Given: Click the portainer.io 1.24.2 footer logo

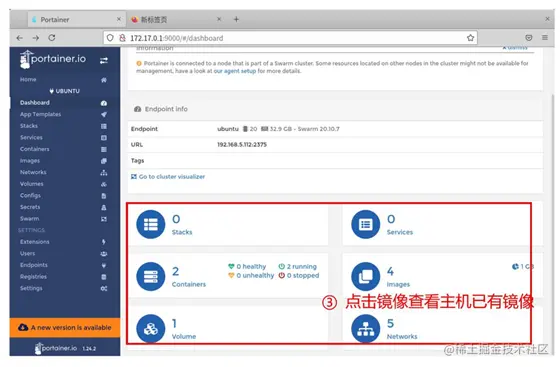Looking at the screenshot, I should [x=65, y=348].
